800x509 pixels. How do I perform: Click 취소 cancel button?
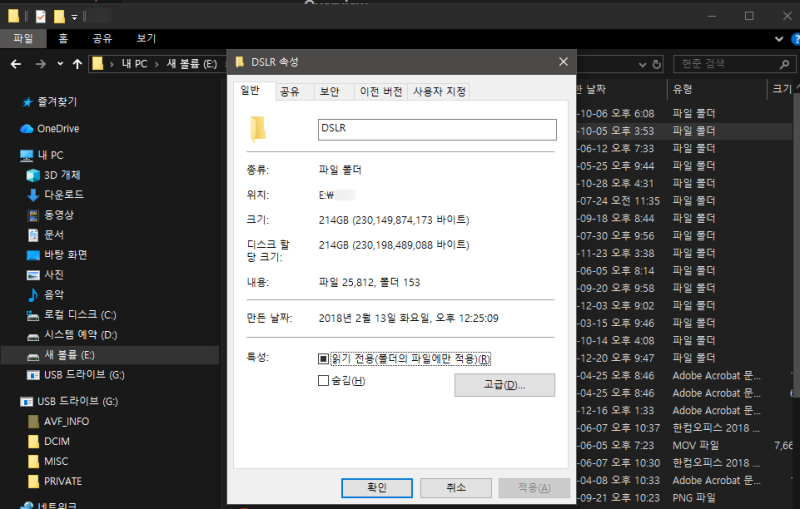tap(456, 488)
